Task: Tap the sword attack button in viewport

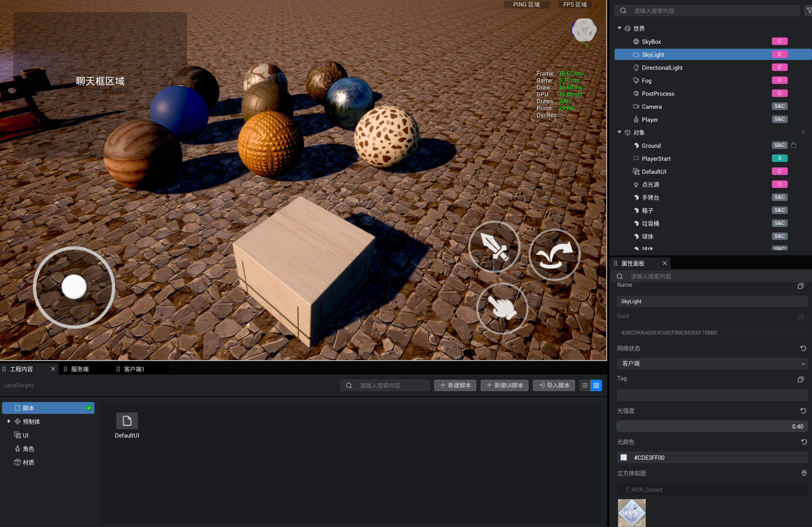Action: coord(494,247)
